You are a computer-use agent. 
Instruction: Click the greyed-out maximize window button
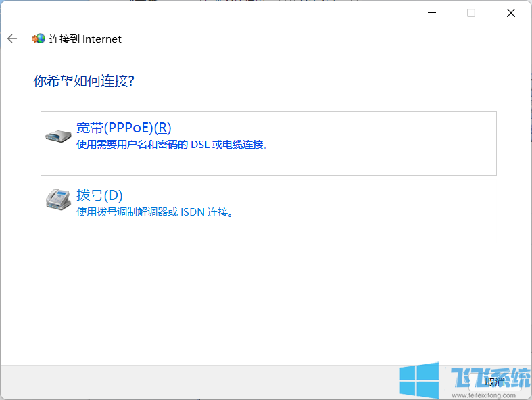tap(471, 13)
